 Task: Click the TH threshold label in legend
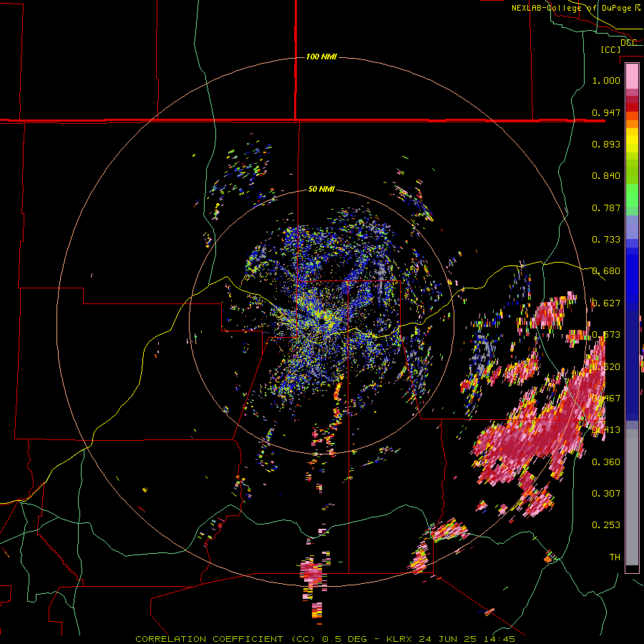coord(615,557)
